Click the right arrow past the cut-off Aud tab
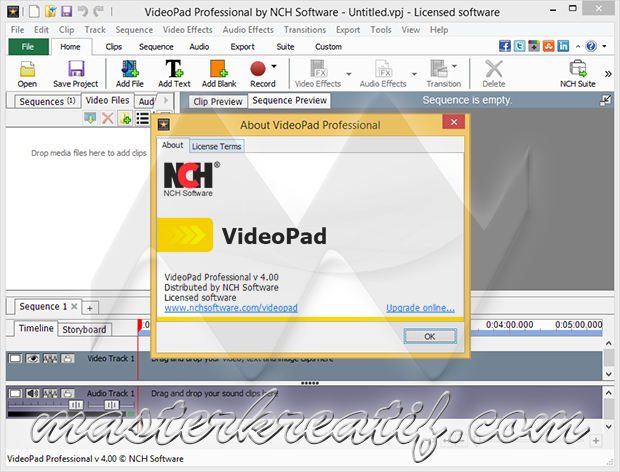The height and width of the screenshot is (472, 620). click(x=166, y=100)
